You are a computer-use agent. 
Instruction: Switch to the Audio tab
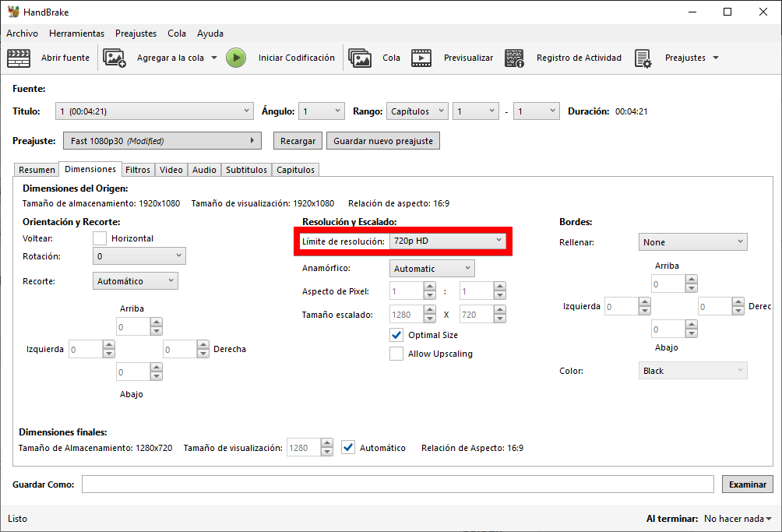[x=205, y=170]
